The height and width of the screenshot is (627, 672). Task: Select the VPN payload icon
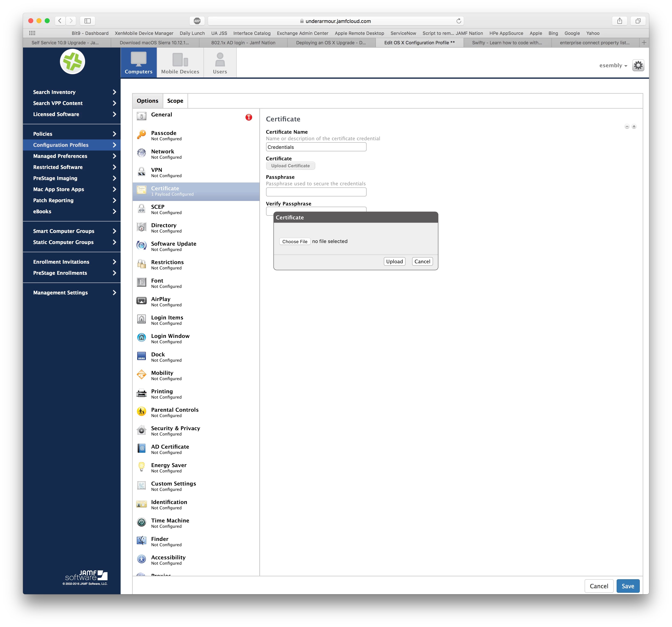pos(141,172)
